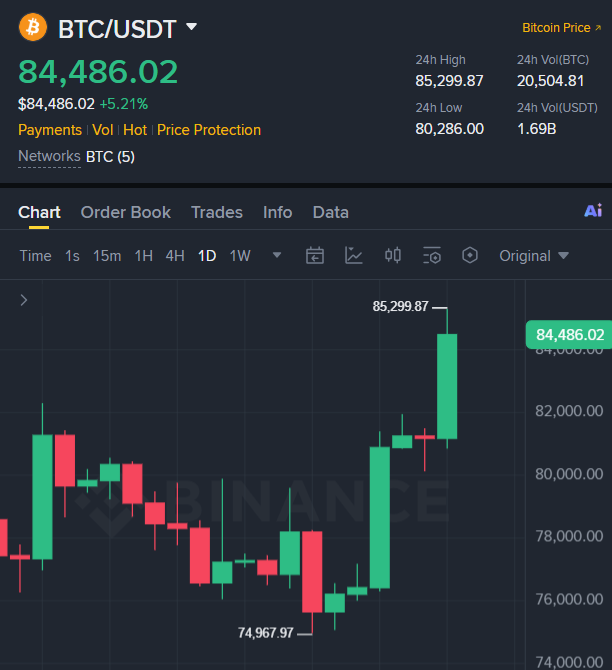Select the 1D interval

207,256
